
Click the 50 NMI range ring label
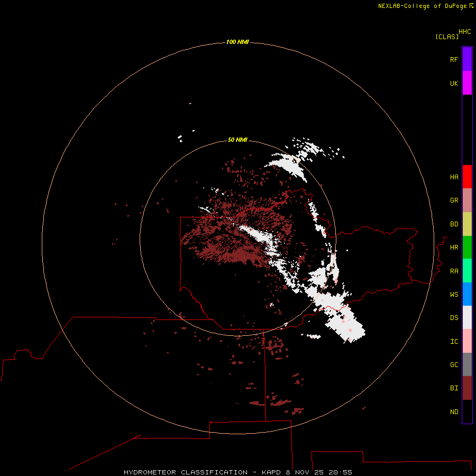coord(237,140)
